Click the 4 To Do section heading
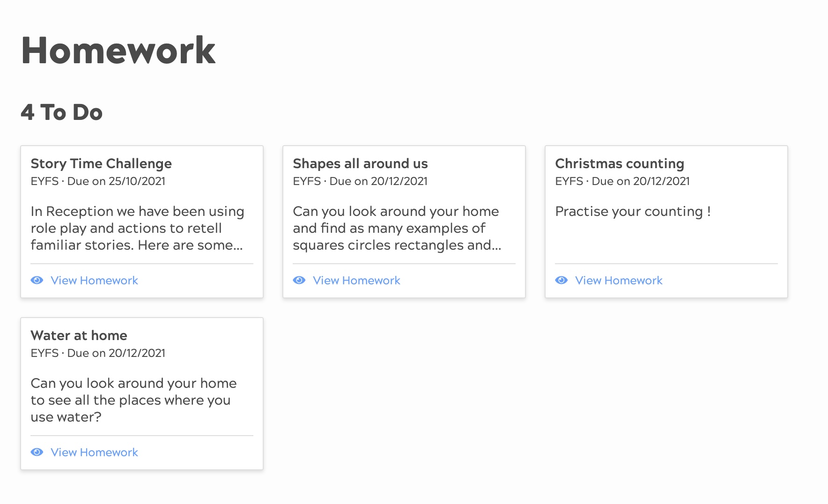The height and width of the screenshot is (504, 828). point(61,112)
